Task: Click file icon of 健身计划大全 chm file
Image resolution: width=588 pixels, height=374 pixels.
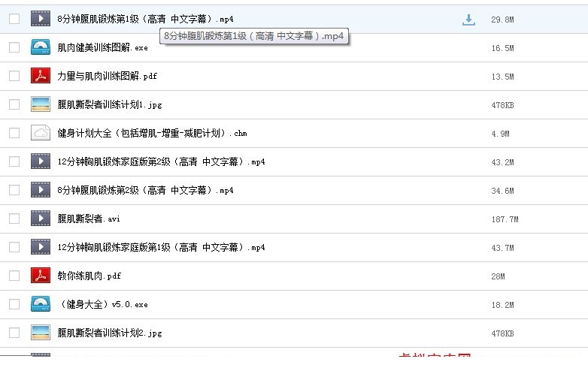Action: click(41, 132)
